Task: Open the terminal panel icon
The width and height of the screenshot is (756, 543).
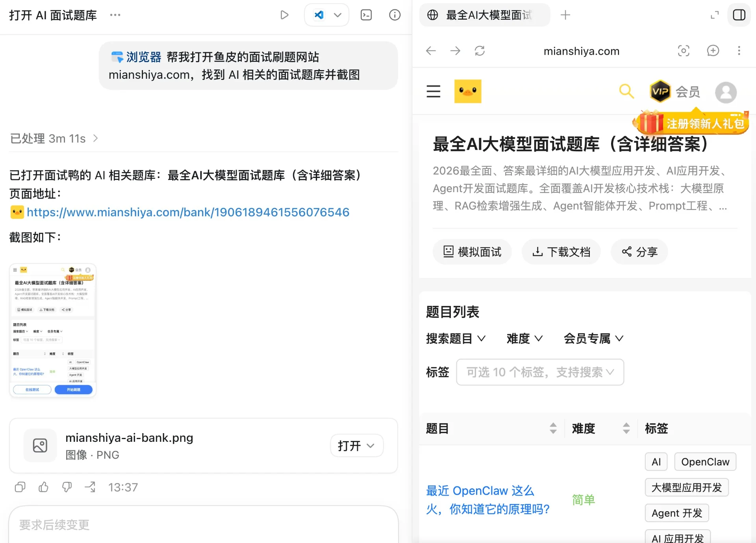Action: 366,15
